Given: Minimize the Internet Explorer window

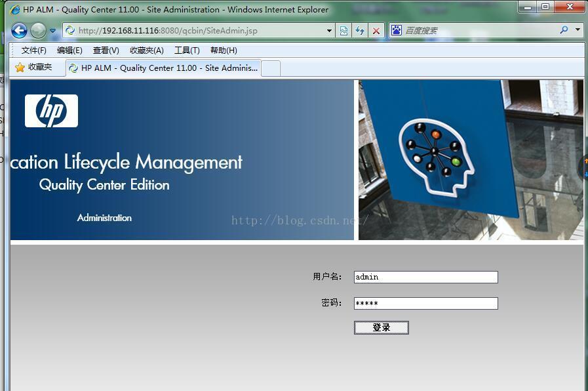Looking at the screenshot, I should 528,7.
